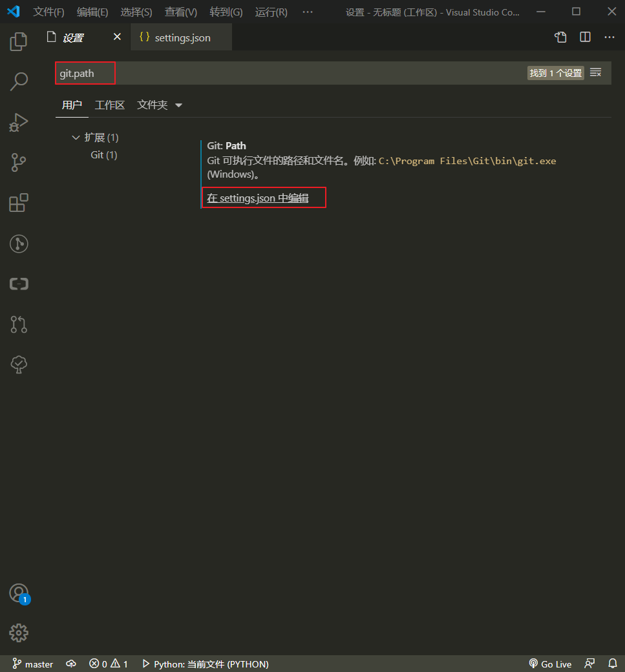
Task: Click Go Live in the status bar
Action: click(x=550, y=664)
